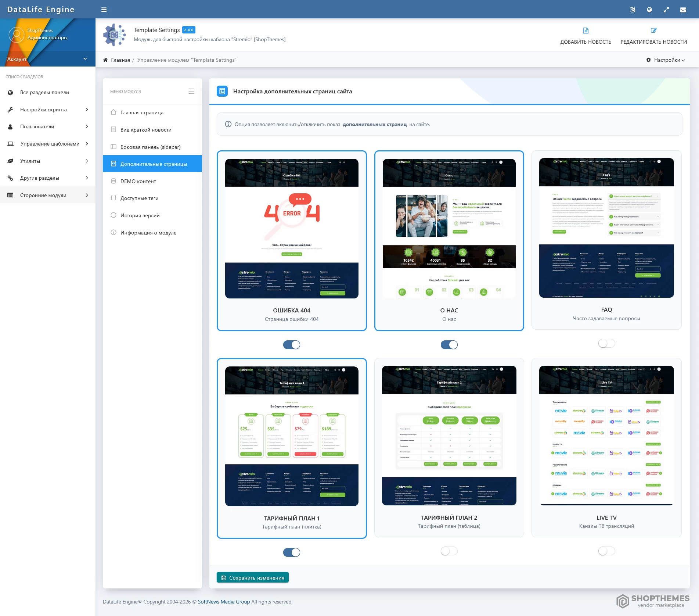Click the Сохранить изменения button
Screen dimensions: 699x616
252,577
